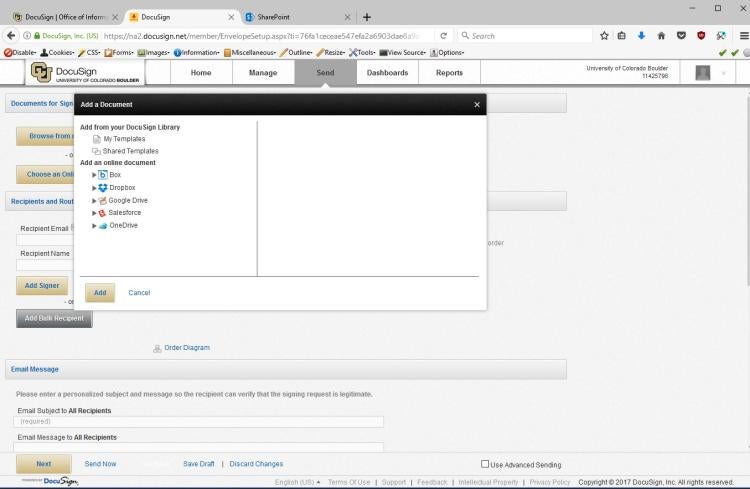Open the Resize developer toolbar menu
Screen dimensions: 750x489
point(331,53)
